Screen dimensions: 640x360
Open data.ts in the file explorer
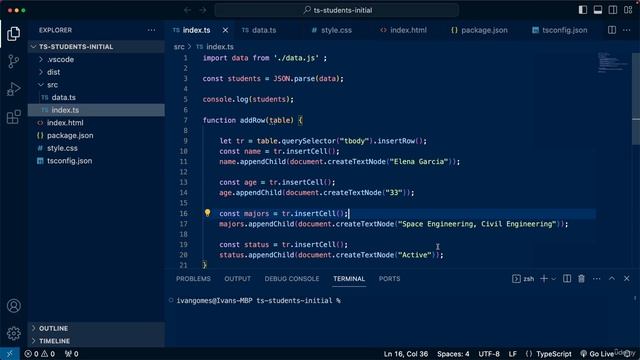[x=97, y=98]
